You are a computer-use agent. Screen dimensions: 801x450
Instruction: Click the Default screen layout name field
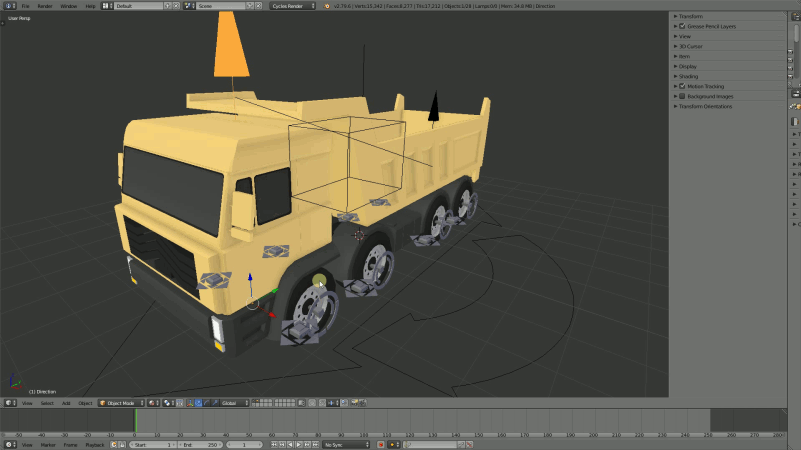[138, 6]
